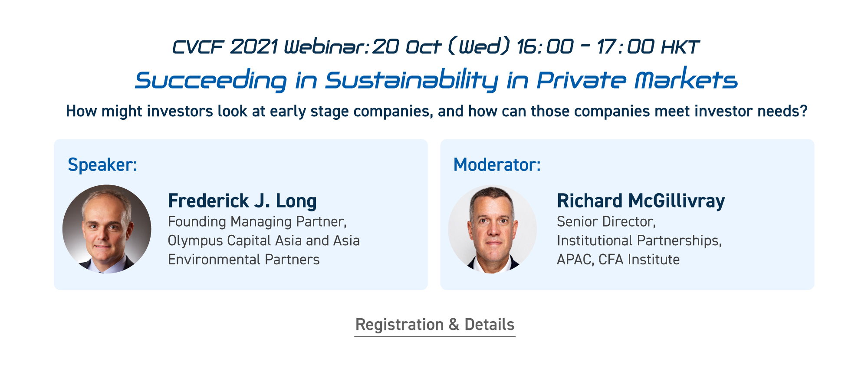
Task: Click the words 'Private Markets' in the title
Action: 637,80
